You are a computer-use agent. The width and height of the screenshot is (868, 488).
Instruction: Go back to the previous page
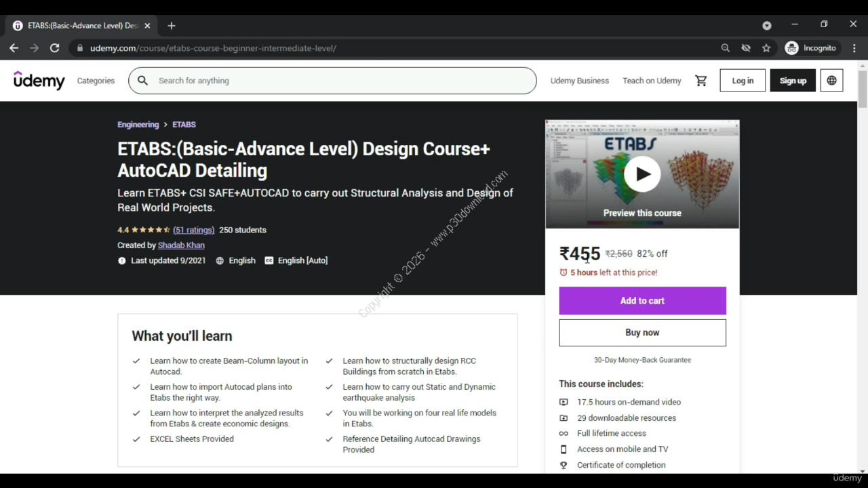pos(14,48)
